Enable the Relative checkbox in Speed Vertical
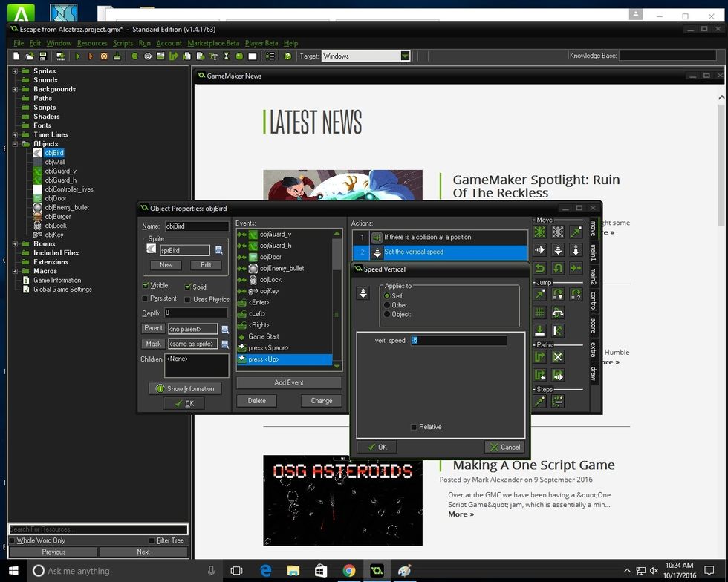Screen dimensions: 728x582 coord(414,427)
